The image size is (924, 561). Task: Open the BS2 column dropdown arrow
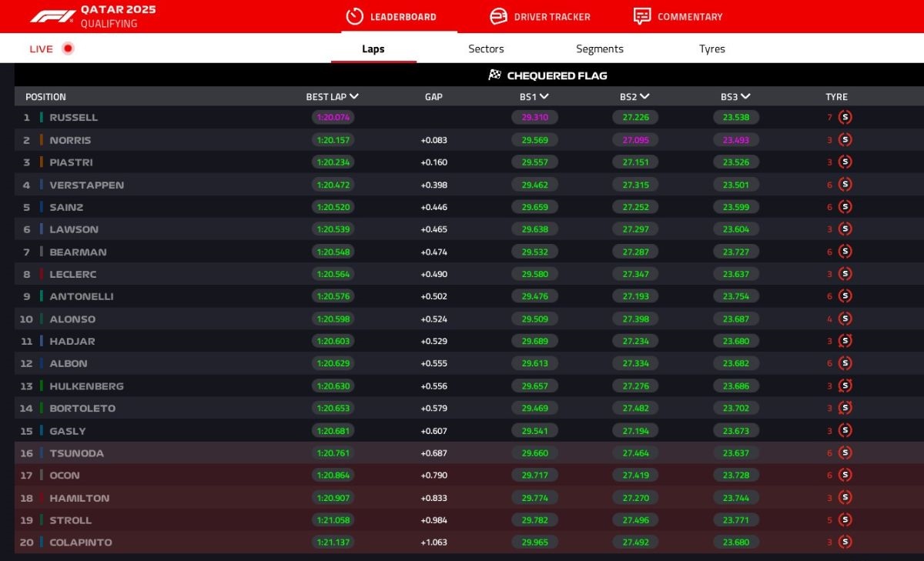[x=644, y=97]
